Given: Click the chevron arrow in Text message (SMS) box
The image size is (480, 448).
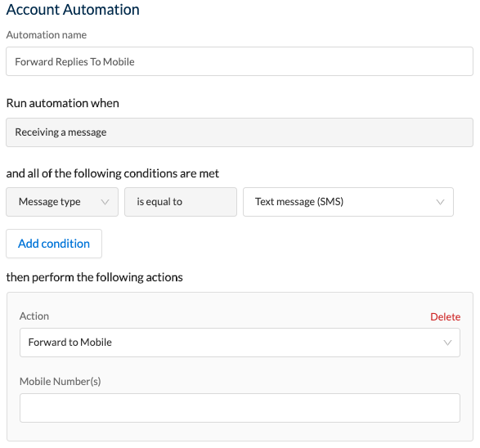Looking at the screenshot, I should tap(440, 202).
